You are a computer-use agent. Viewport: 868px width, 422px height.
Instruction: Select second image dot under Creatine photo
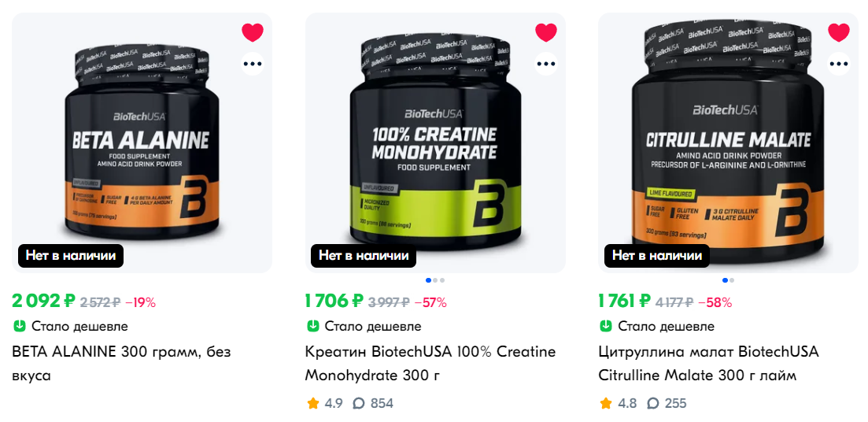[435, 280]
